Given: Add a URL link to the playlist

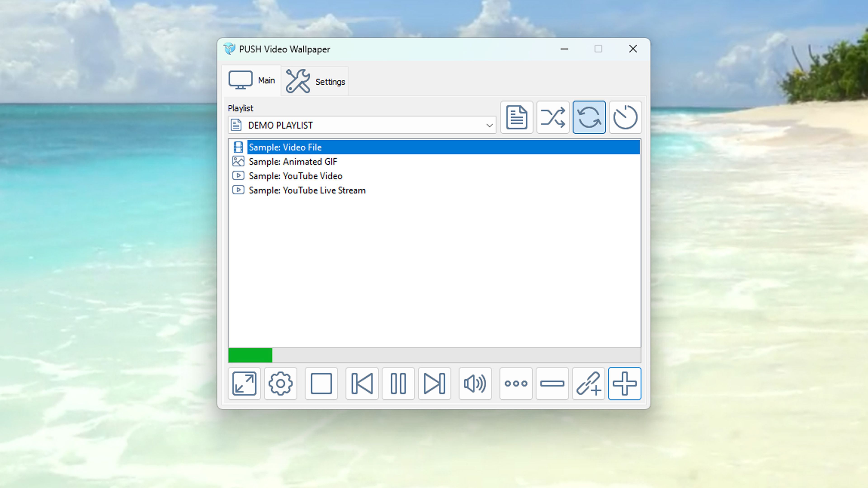Looking at the screenshot, I should click(x=588, y=383).
